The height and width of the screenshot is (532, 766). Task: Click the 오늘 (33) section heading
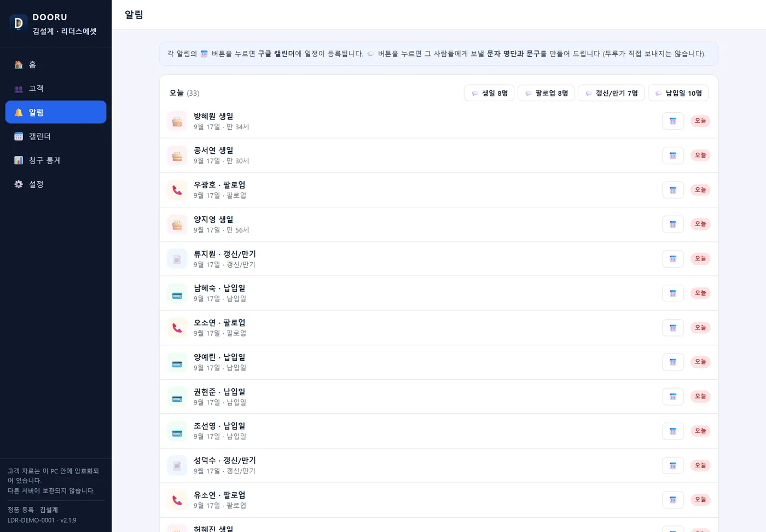point(184,93)
